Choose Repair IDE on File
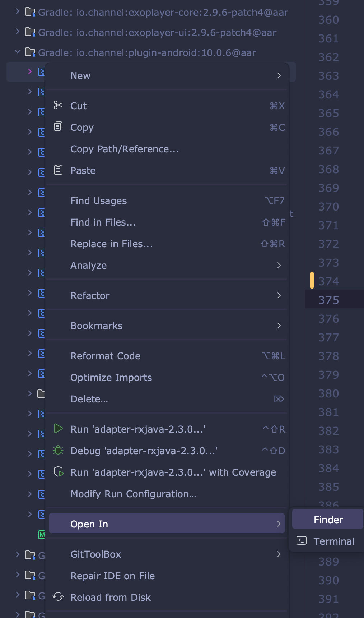The image size is (364, 618). 167,576
